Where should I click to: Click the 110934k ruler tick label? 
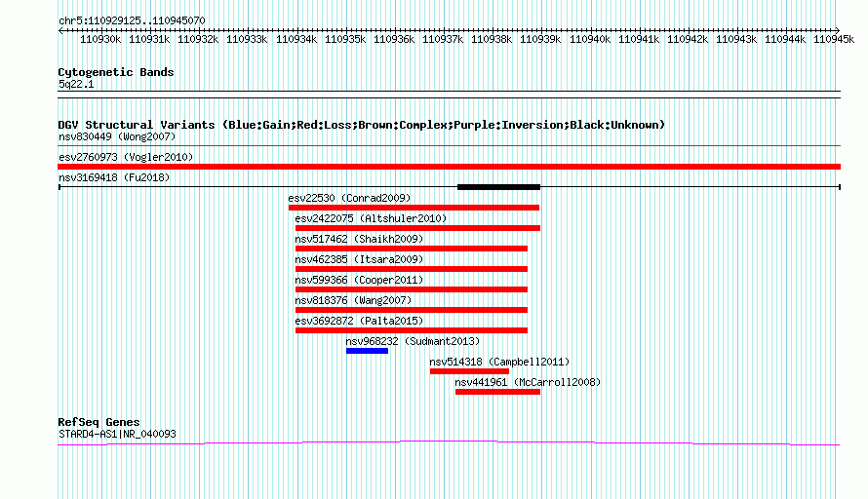tap(296, 39)
